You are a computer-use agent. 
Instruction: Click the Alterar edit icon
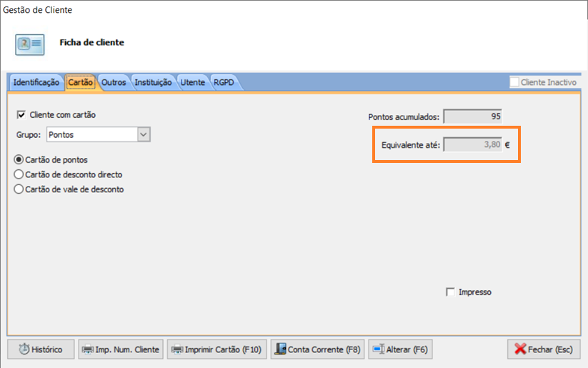[378, 349]
